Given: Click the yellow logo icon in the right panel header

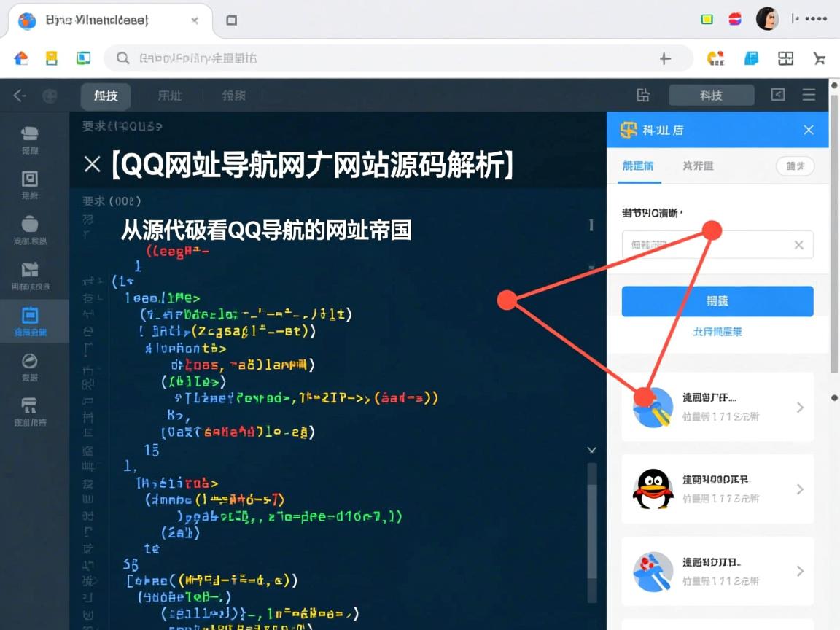Looking at the screenshot, I should pyautogui.click(x=629, y=130).
